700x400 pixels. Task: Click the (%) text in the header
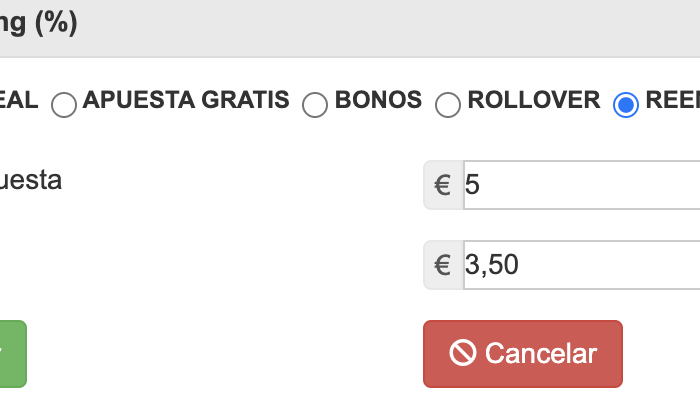(56, 22)
